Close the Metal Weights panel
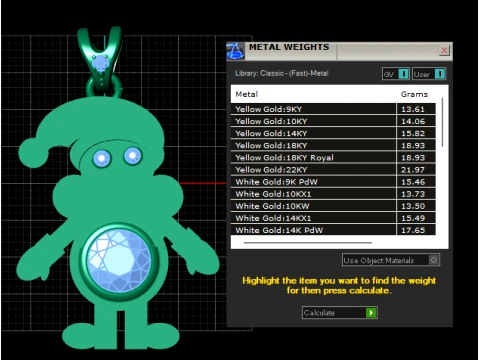This screenshot has height=360, width=480. (444, 50)
